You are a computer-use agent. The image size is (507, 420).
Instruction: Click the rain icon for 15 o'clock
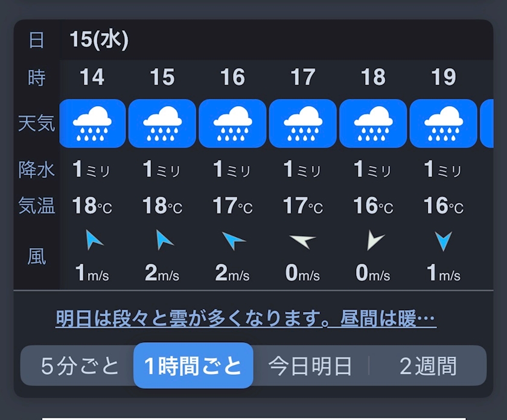pyautogui.click(x=162, y=124)
